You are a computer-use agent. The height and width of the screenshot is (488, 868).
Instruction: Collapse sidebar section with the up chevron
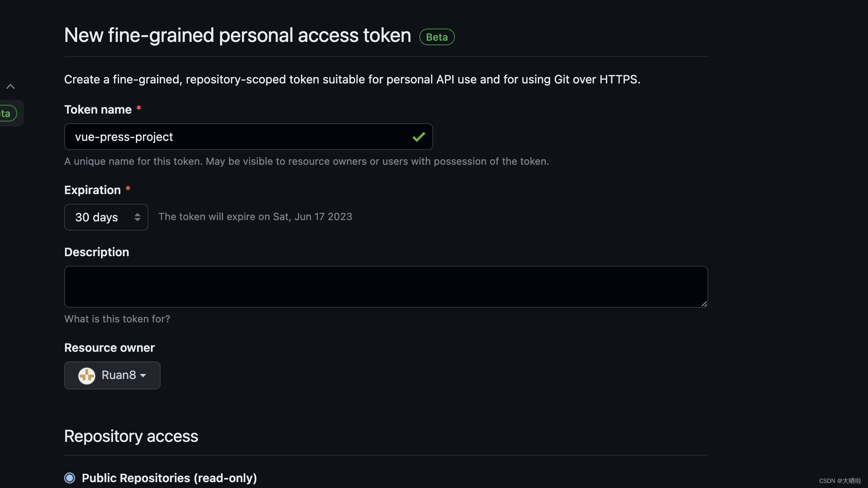click(10, 87)
